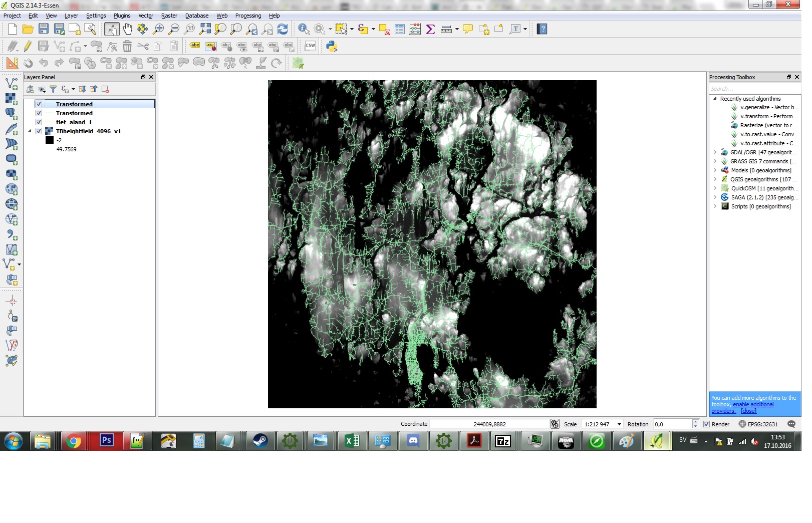Click the black raster legend swatch
The width and height of the screenshot is (812, 523).
click(x=50, y=140)
